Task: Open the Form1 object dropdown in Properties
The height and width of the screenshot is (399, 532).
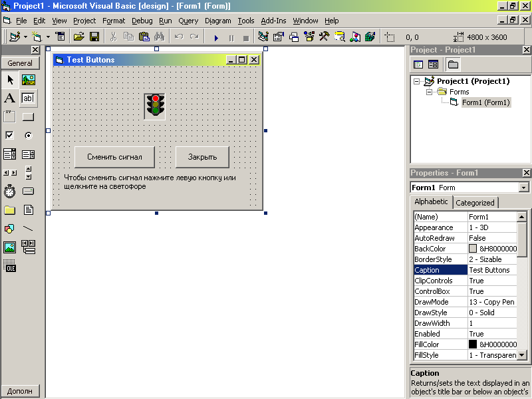Action: point(523,188)
